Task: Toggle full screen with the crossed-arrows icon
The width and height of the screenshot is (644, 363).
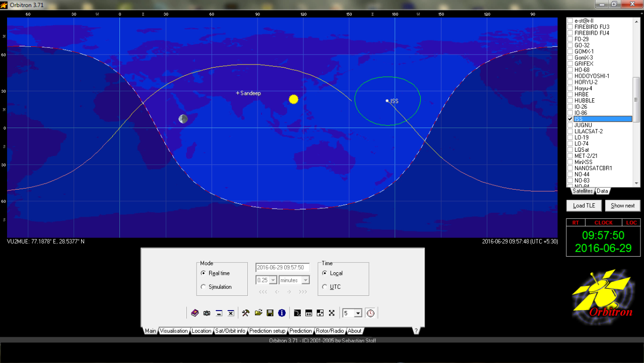Action: click(332, 313)
